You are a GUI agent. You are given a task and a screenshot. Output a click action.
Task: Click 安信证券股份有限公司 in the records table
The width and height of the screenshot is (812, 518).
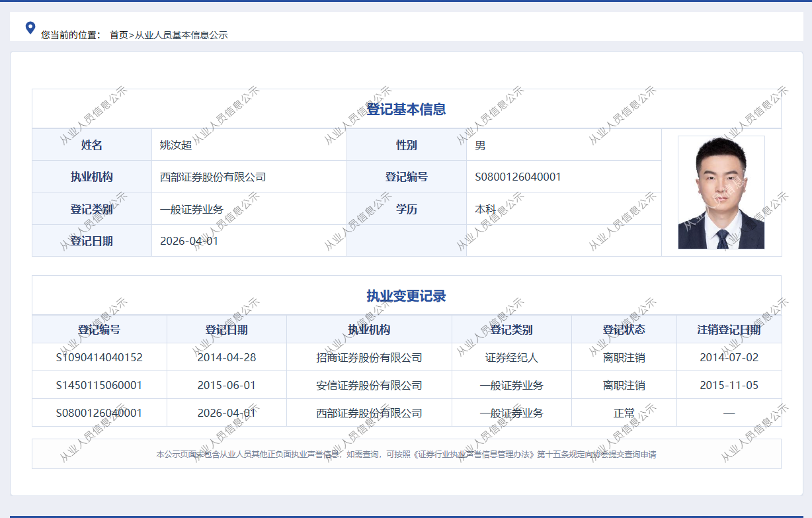click(369, 385)
